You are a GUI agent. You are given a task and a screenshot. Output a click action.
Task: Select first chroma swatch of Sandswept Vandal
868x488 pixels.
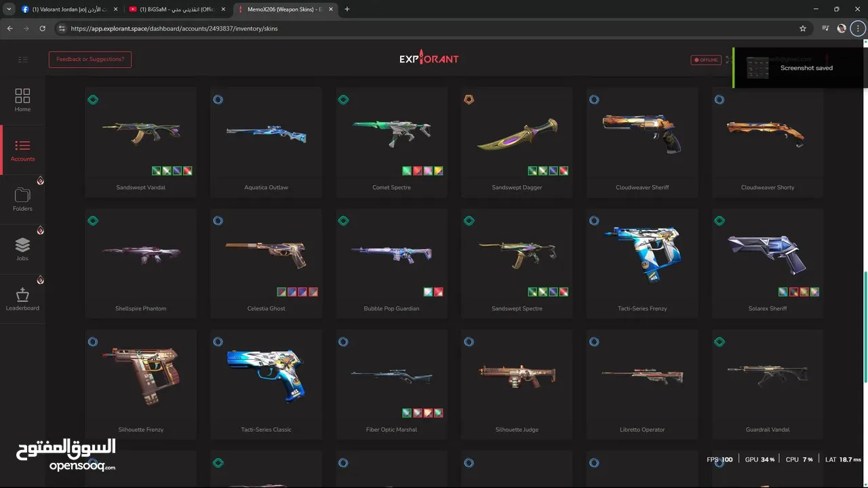[x=157, y=171]
